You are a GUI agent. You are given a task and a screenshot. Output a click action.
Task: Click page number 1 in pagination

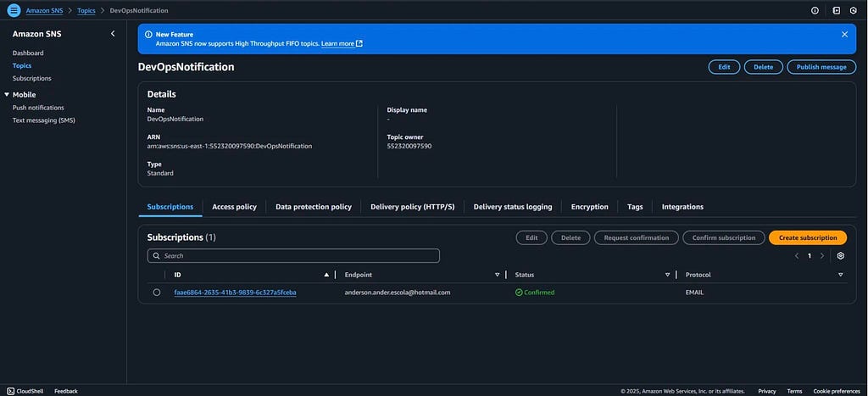click(810, 256)
